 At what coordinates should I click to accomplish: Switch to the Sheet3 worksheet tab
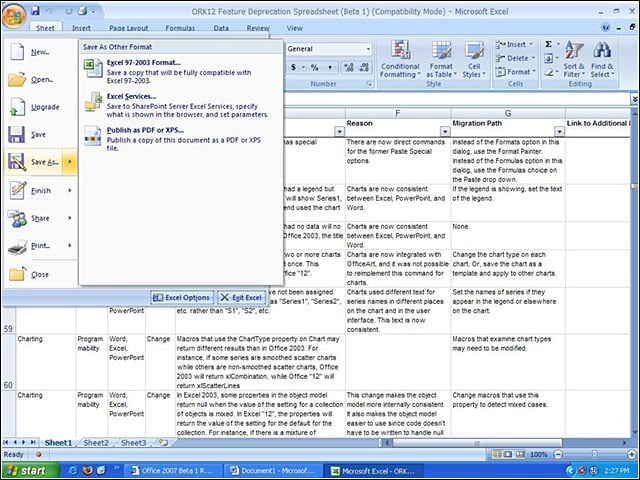pos(133,443)
